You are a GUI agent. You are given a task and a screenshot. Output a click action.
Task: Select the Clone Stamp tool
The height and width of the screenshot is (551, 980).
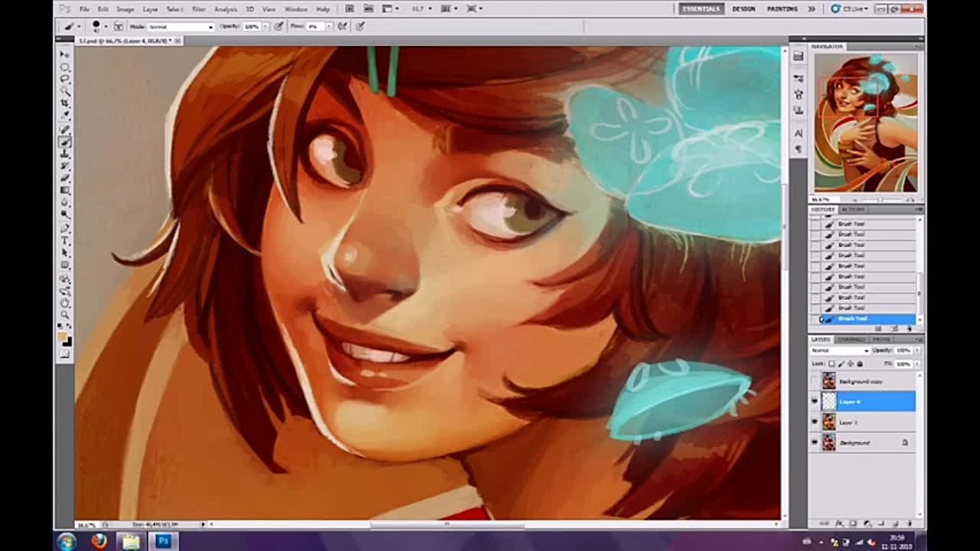click(x=65, y=153)
